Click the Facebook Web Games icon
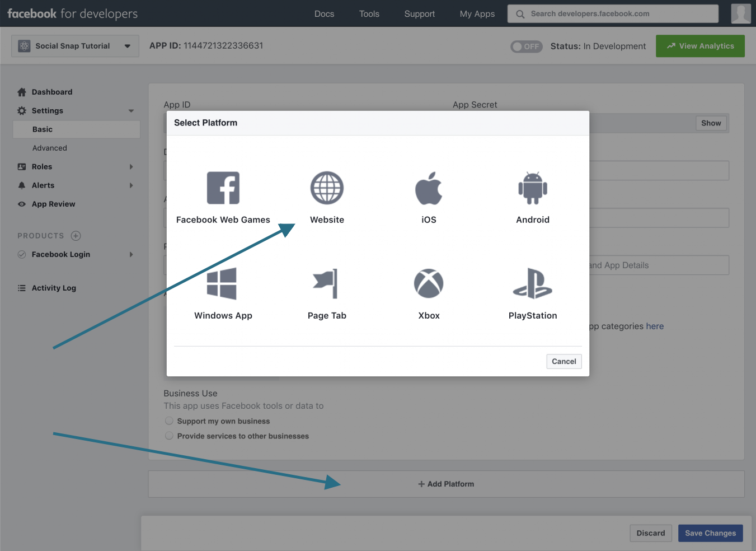Screen dimensions: 756x551 point(223,188)
